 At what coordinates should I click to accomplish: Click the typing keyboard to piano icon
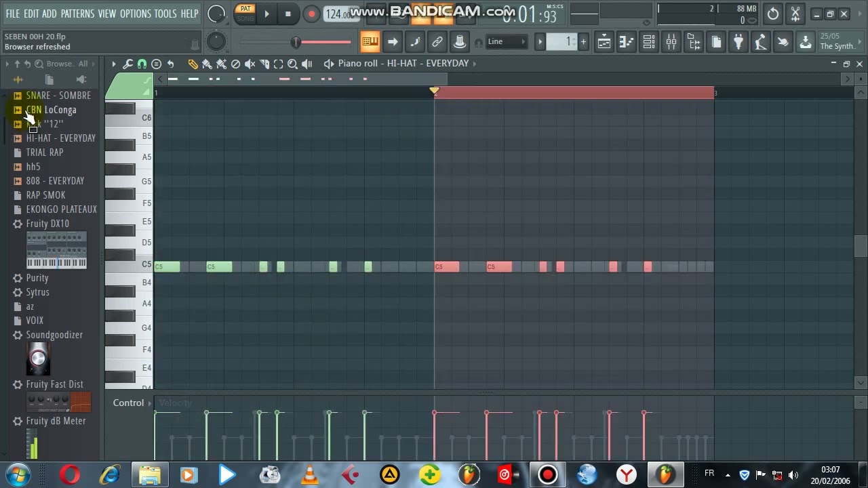(x=370, y=42)
